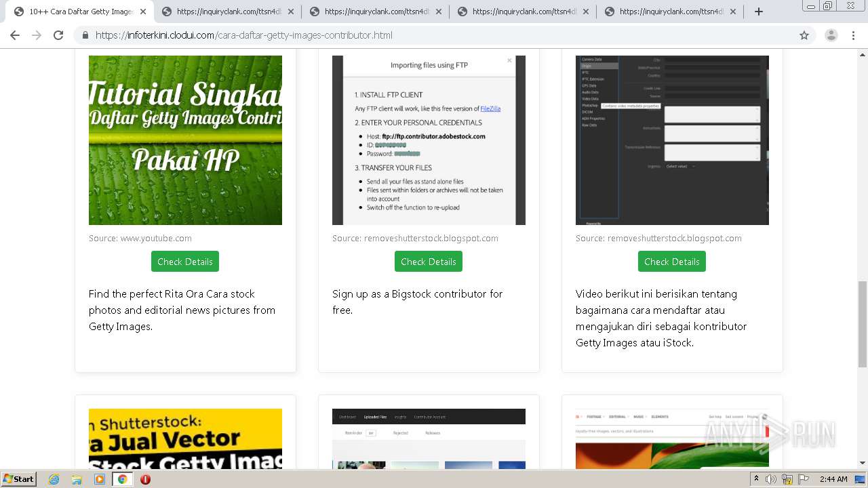Viewport: 868px width, 488px height.
Task: Go forward with the navigation arrow
Action: 37,35
